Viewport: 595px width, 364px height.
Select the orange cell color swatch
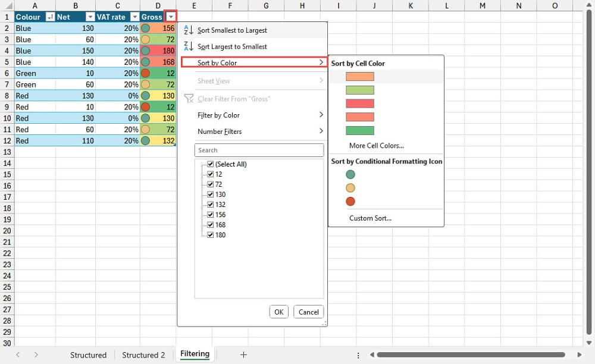tap(359, 76)
